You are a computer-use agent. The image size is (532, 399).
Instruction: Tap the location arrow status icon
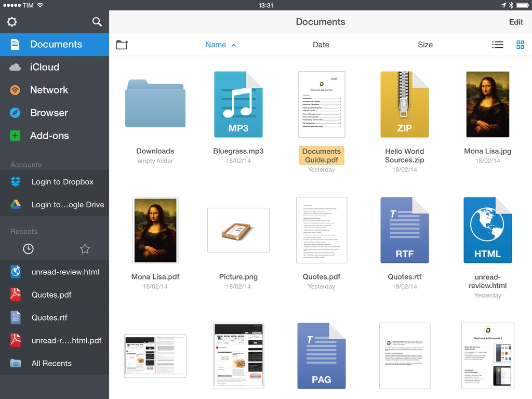503,5
